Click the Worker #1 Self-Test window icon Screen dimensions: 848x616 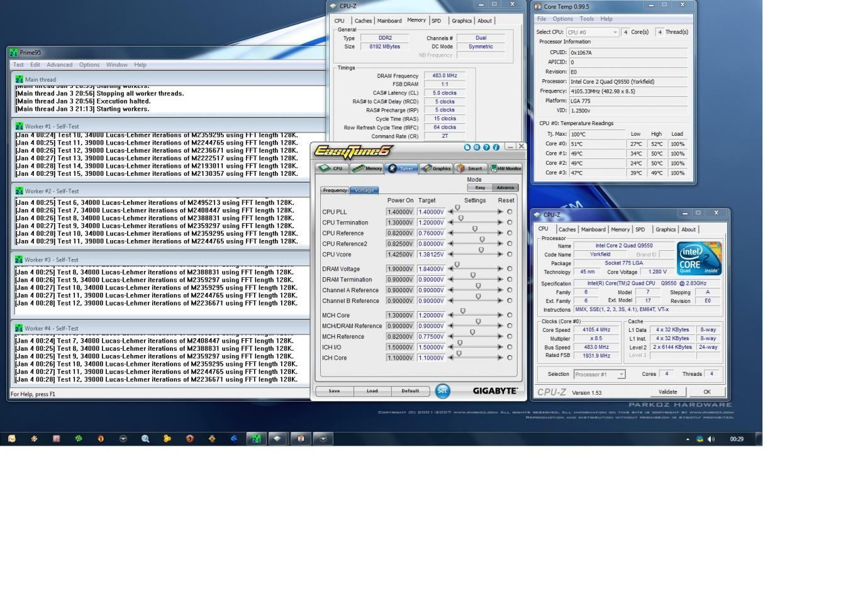(20, 126)
